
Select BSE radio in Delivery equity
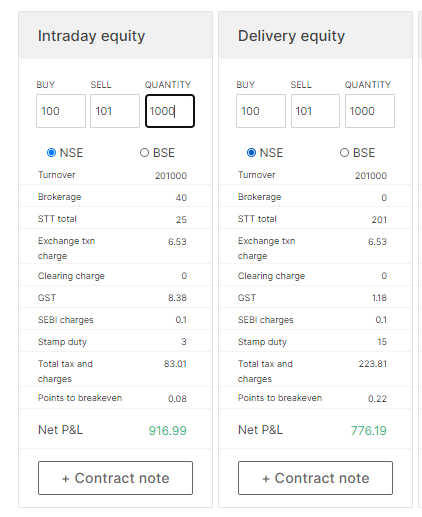tap(344, 153)
